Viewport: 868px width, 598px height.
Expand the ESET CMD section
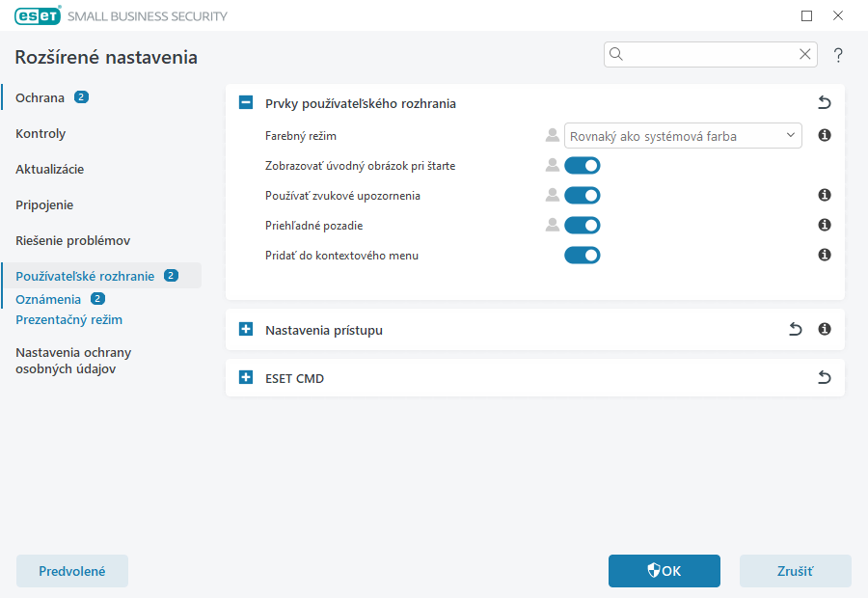coord(246,378)
